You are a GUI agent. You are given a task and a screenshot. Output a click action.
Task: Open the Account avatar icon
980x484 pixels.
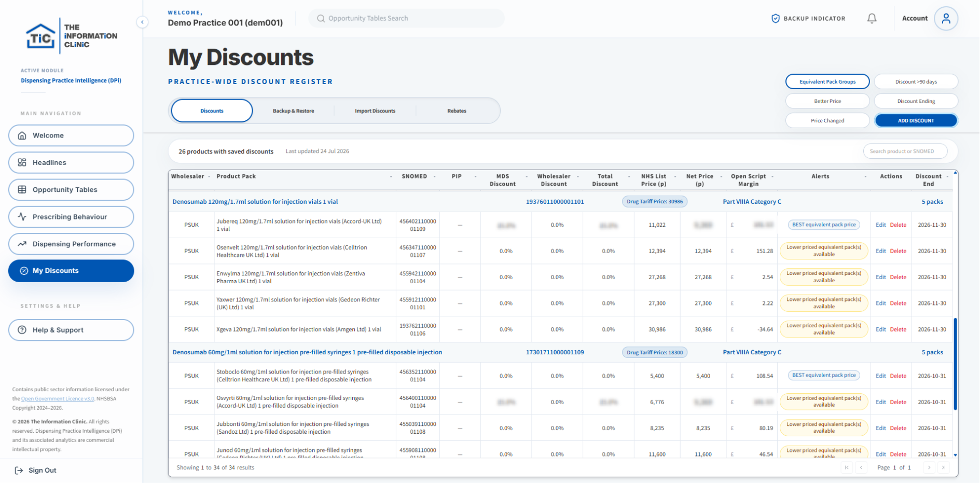pyautogui.click(x=946, y=18)
